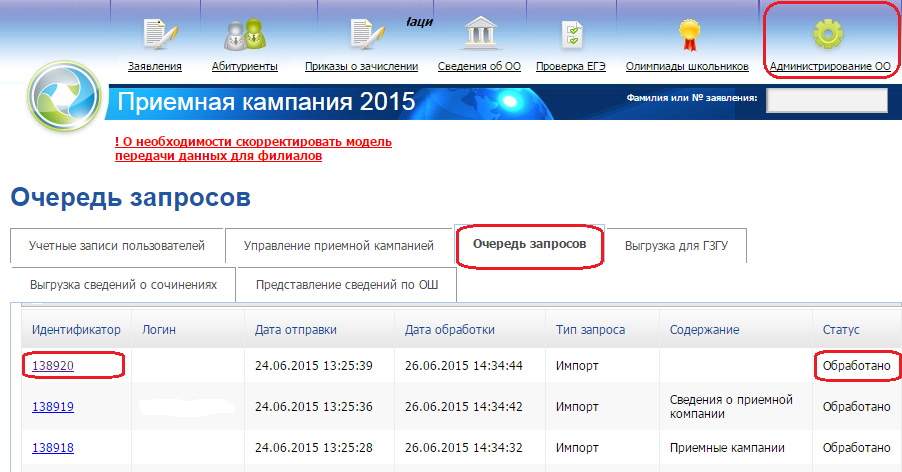Viewport: 902px width, 472px height.
Task: Select send date 24.06.2015 13:25:39
Action: [x=314, y=366]
